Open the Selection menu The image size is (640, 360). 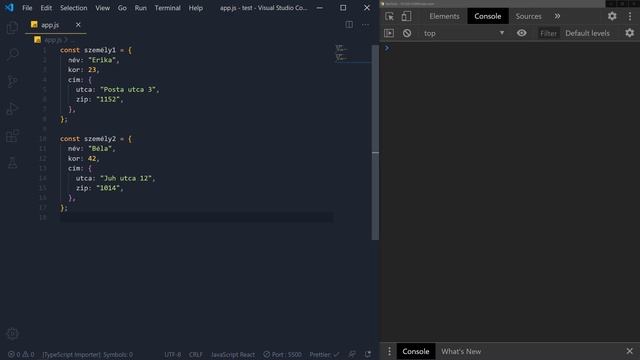[x=73, y=8]
